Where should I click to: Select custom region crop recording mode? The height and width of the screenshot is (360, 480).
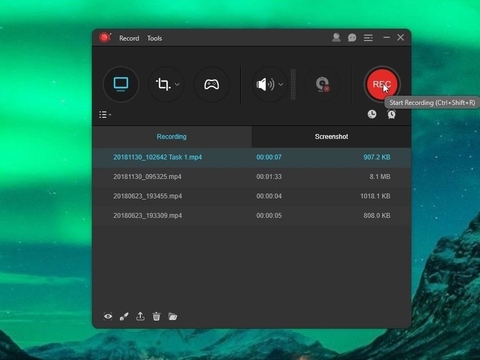[163, 84]
